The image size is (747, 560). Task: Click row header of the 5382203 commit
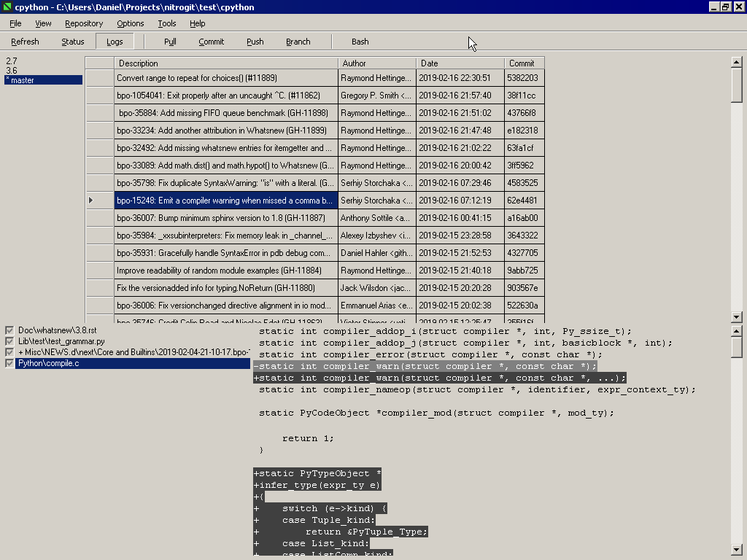coord(99,77)
